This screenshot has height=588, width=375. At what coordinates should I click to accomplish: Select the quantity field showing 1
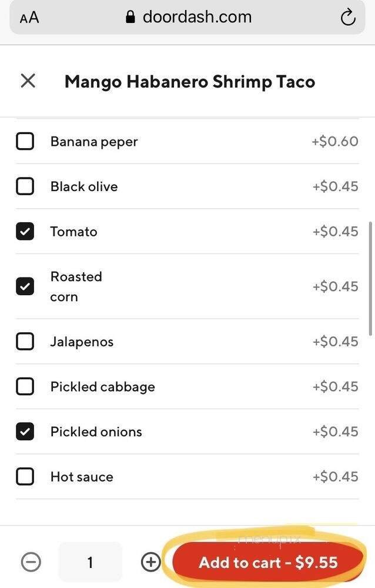[x=90, y=562]
